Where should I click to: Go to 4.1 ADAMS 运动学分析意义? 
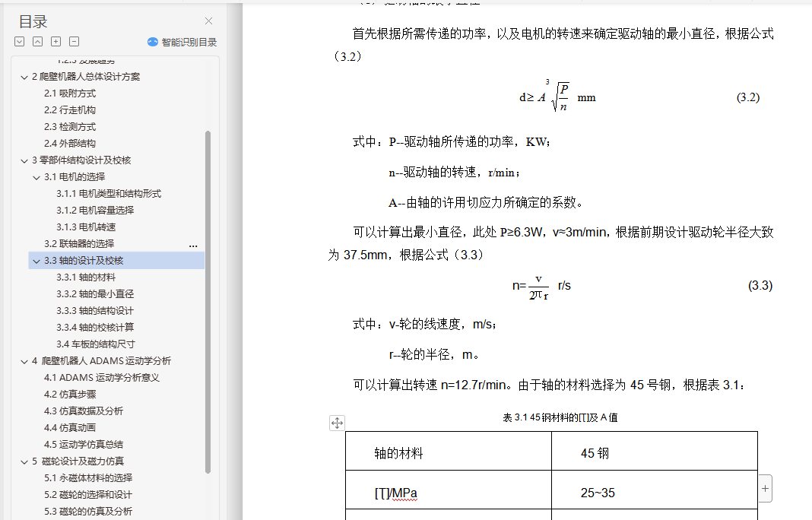click(102, 378)
